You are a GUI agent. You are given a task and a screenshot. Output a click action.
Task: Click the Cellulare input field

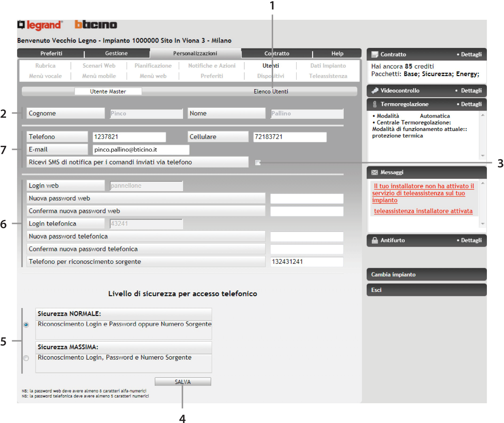tap(290, 137)
